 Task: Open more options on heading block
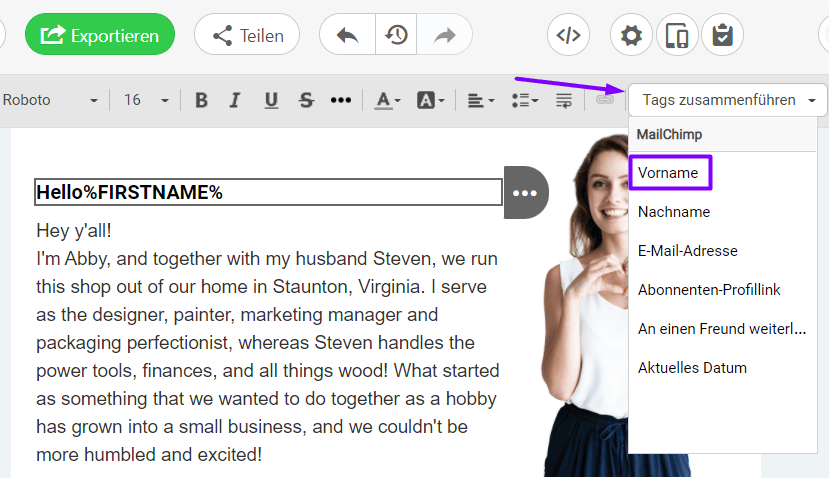(x=525, y=192)
